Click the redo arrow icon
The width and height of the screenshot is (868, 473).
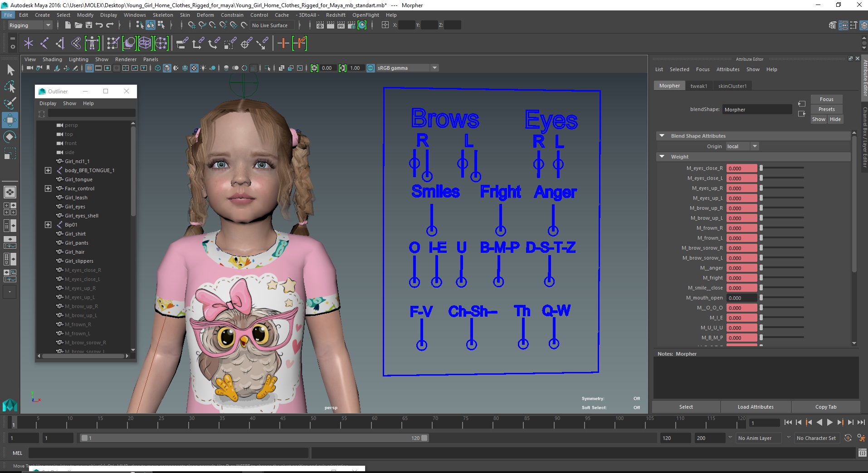pos(110,25)
